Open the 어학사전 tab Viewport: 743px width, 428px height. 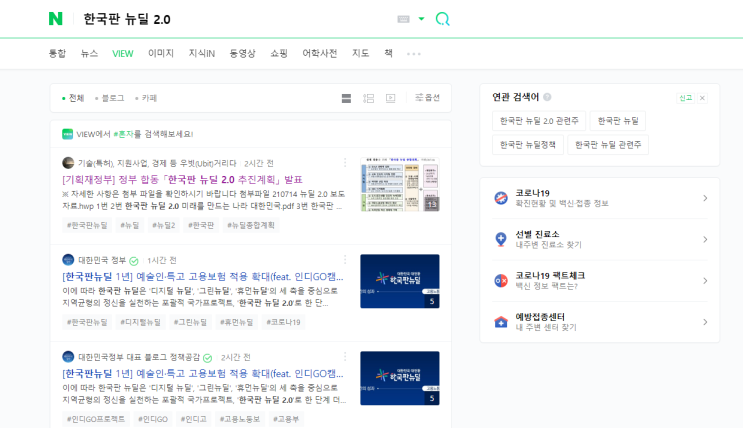tap(319, 53)
